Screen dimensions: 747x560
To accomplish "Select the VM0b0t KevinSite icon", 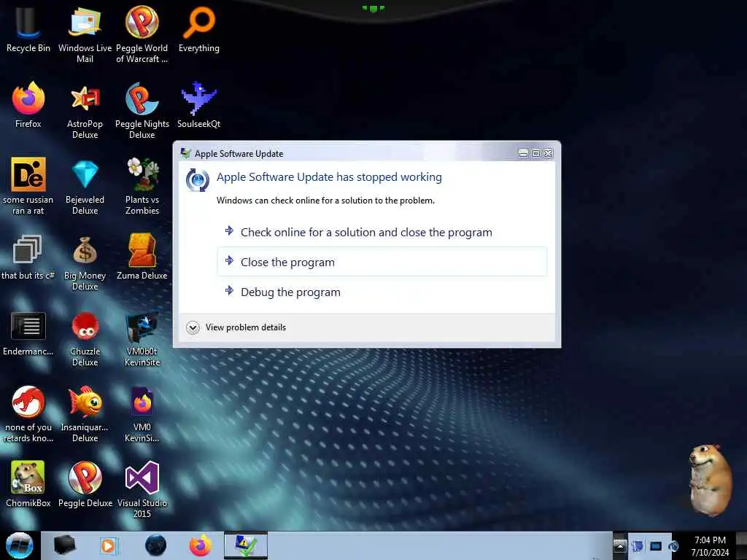I will click(x=142, y=338).
